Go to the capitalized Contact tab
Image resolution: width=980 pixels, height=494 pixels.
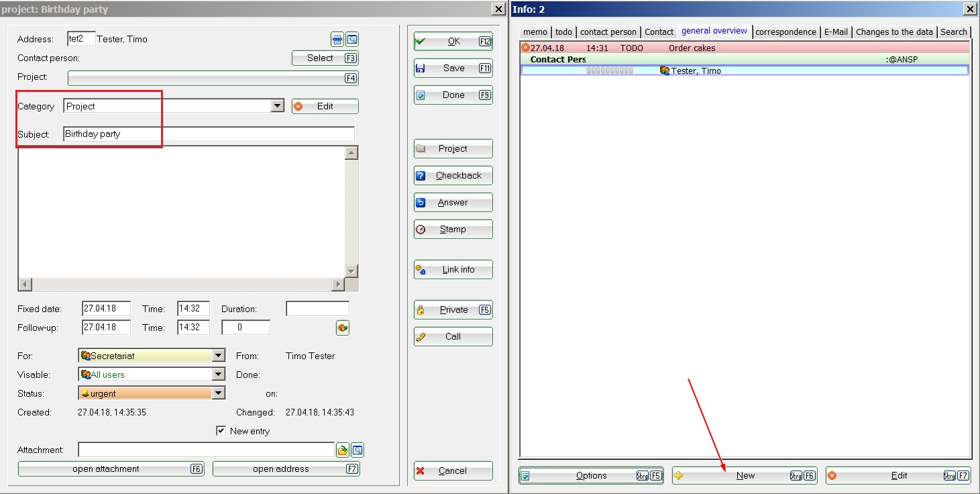click(x=659, y=32)
